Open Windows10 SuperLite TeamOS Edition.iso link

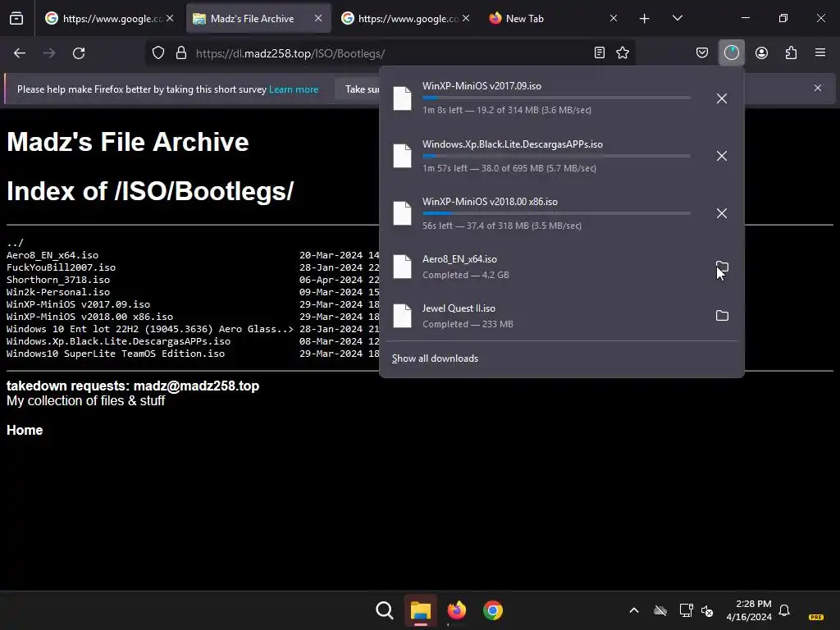116,354
